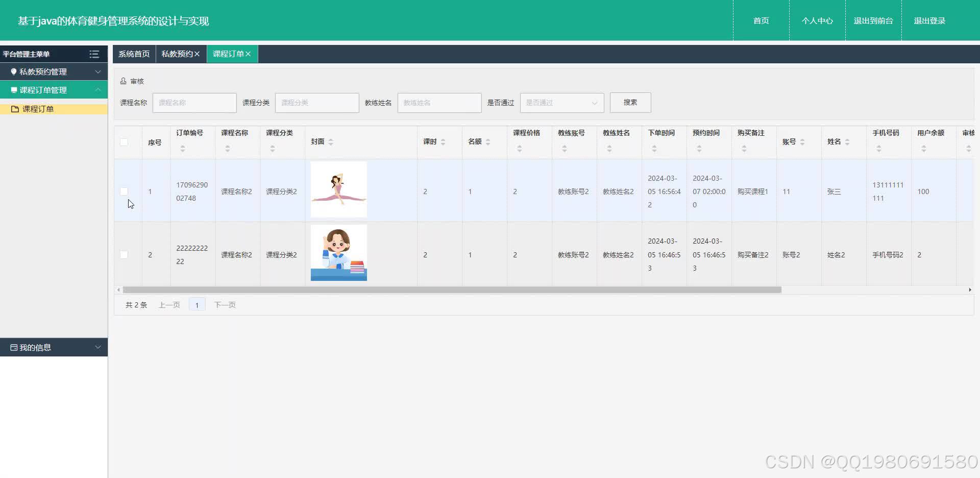Click the 课程订单 folder icon in sidebar
980x478 pixels.
[14, 109]
